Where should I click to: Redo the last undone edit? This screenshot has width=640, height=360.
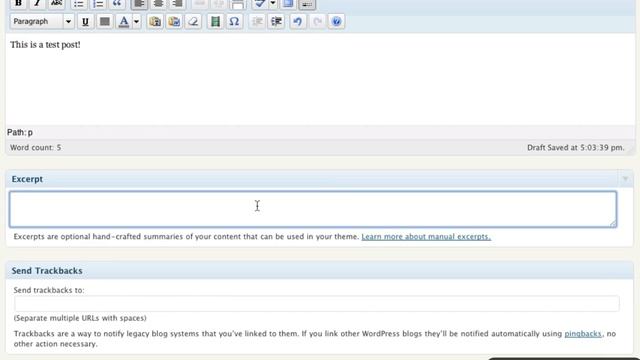317,22
